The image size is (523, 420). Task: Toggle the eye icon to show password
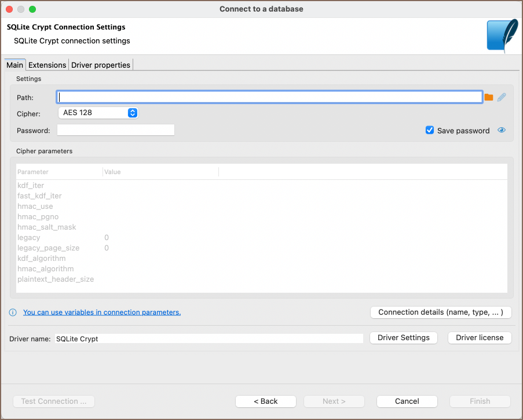pyautogui.click(x=502, y=131)
